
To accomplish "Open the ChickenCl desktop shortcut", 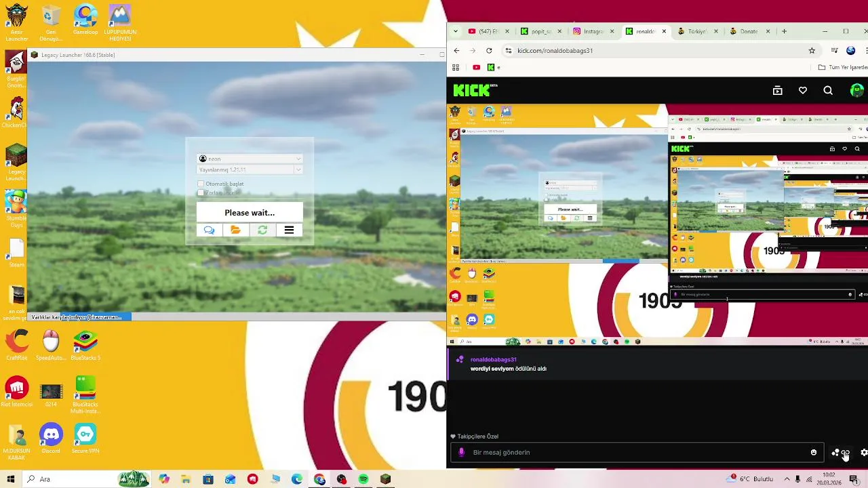I will tap(16, 112).
